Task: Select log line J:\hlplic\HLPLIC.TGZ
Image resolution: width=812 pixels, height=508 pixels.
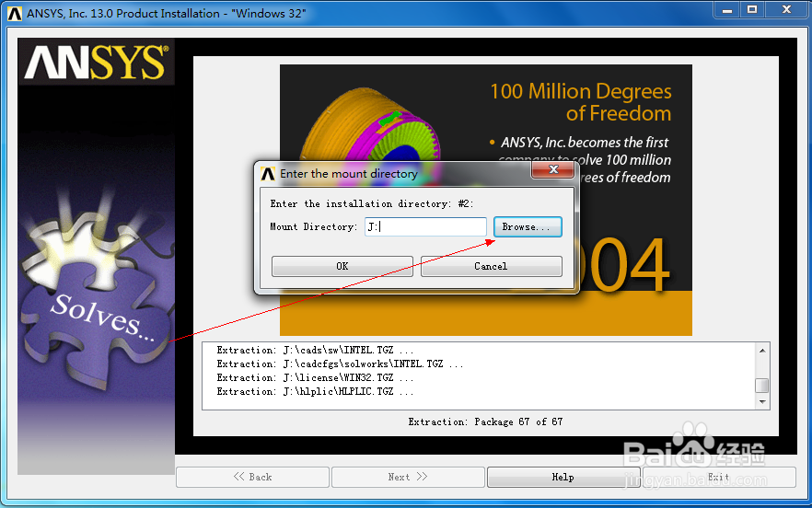Action: [315, 391]
